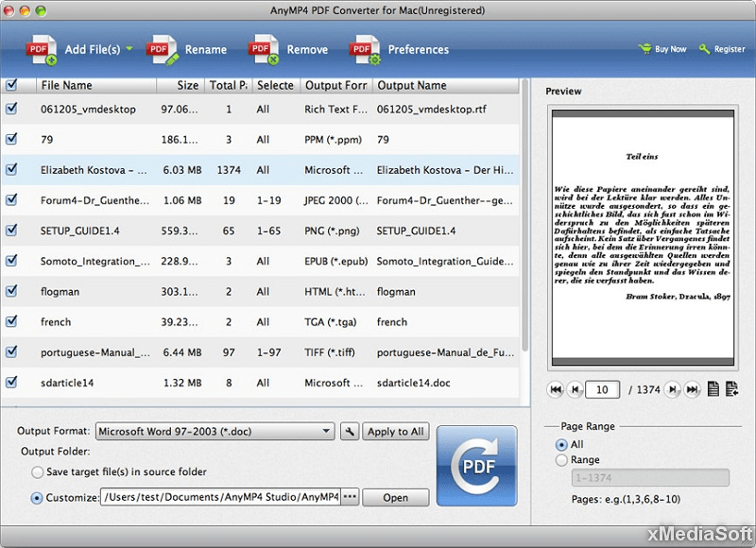Click the Apply to All button
Screen dimensions: 756x548
click(x=396, y=432)
